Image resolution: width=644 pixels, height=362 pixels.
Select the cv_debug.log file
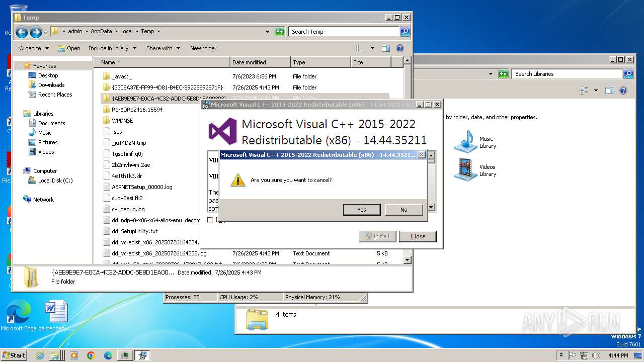click(x=128, y=209)
